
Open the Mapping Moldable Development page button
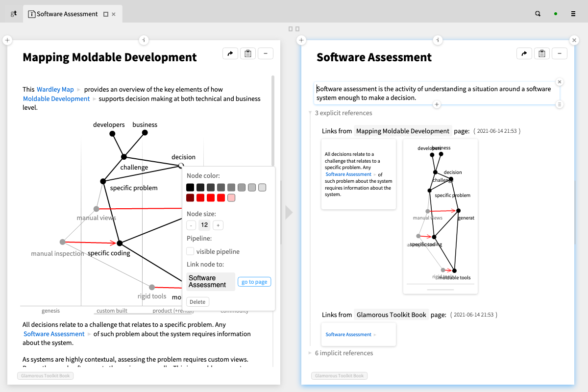point(403,131)
